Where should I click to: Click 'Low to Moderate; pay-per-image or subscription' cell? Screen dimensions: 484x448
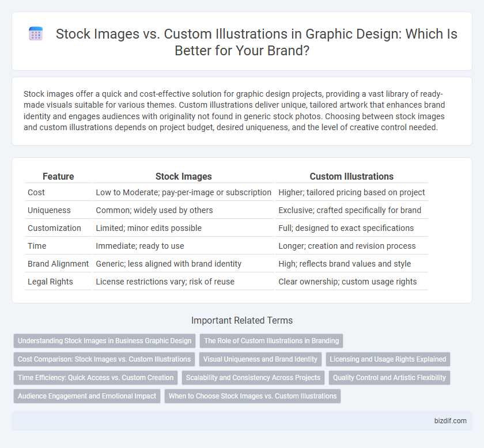click(184, 192)
